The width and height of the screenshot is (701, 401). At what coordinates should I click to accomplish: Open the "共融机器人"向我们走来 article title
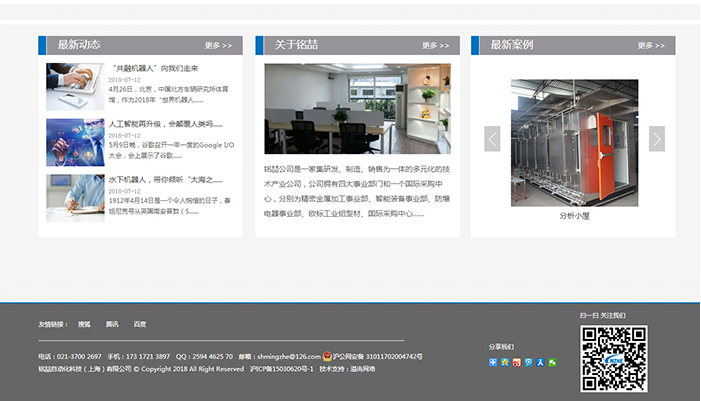tap(153, 69)
